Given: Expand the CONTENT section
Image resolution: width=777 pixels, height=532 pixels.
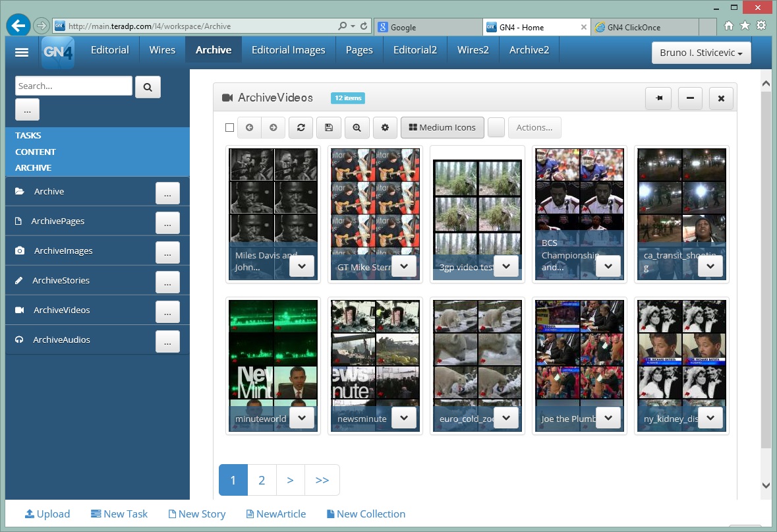Looking at the screenshot, I should coord(35,152).
